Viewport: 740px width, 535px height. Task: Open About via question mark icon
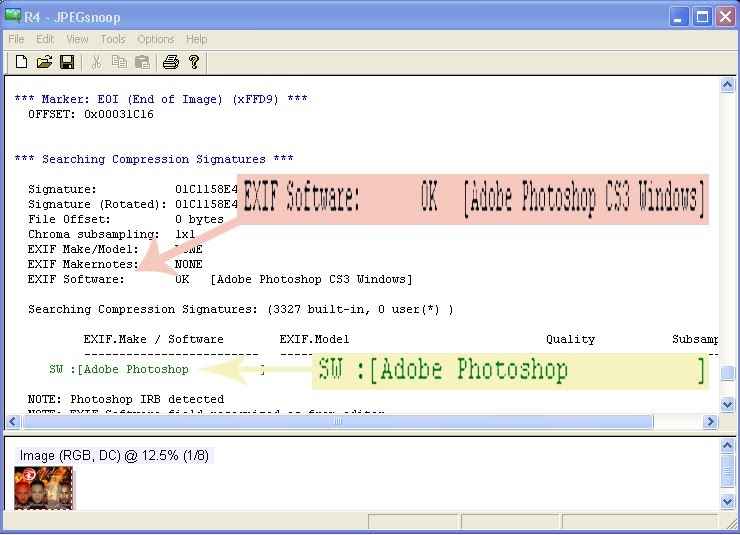194,62
